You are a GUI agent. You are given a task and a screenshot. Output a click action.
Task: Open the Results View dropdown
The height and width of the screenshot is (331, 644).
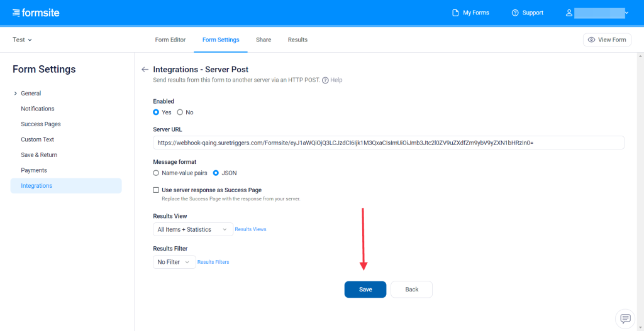pos(192,229)
